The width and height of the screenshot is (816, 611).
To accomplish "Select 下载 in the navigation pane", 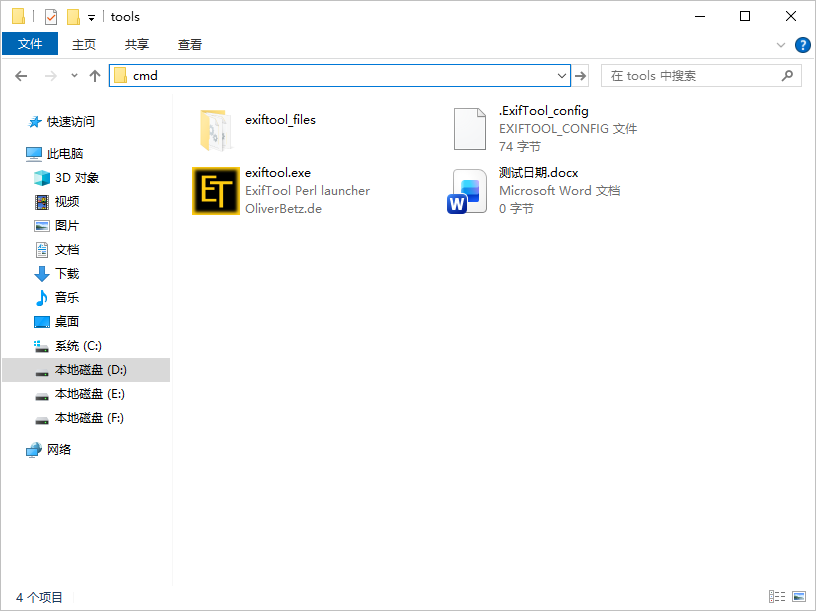I will (67, 274).
